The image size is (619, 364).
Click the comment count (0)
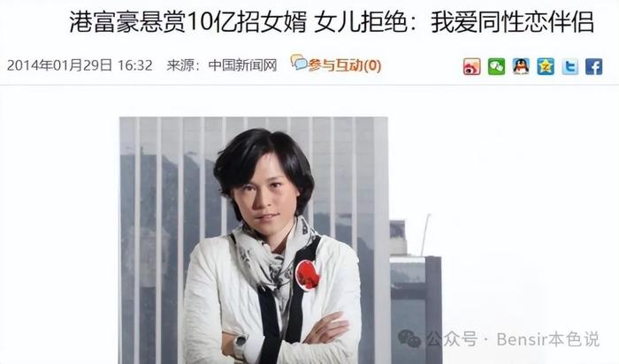click(372, 65)
